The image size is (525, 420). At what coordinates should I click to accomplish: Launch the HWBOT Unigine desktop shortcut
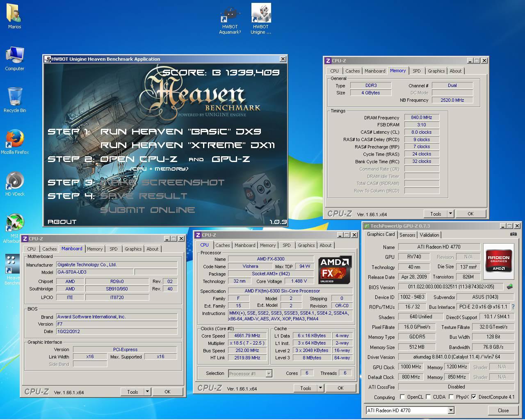pos(261,19)
